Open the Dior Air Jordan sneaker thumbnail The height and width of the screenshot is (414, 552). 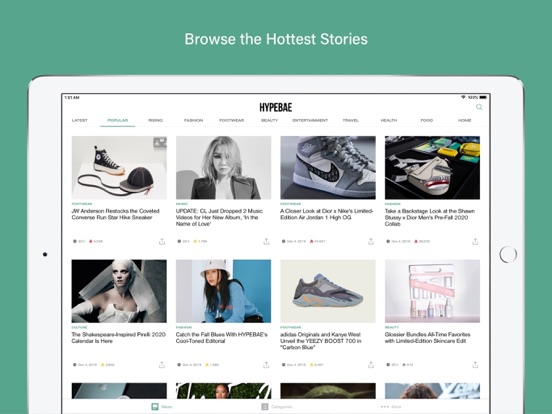pyautogui.click(x=328, y=168)
